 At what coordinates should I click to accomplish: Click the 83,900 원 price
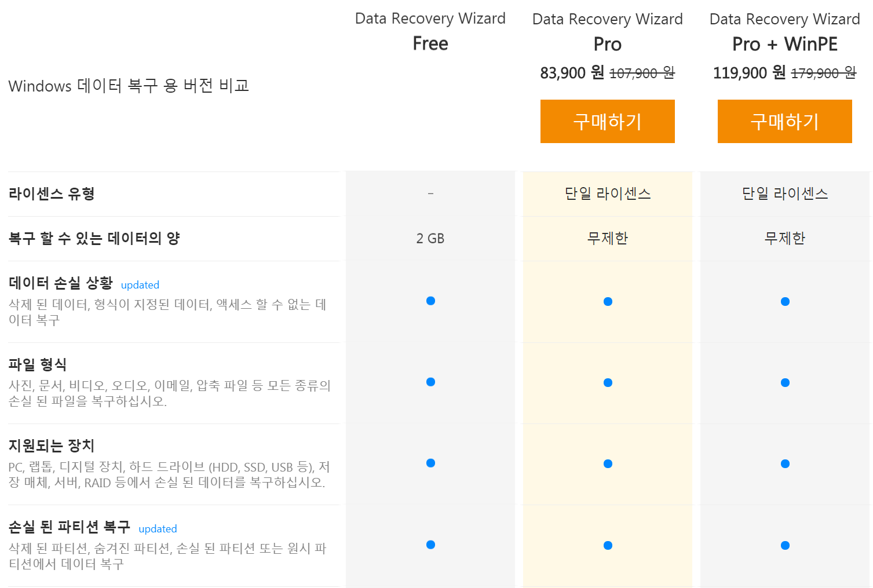pyautogui.click(x=572, y=73)
